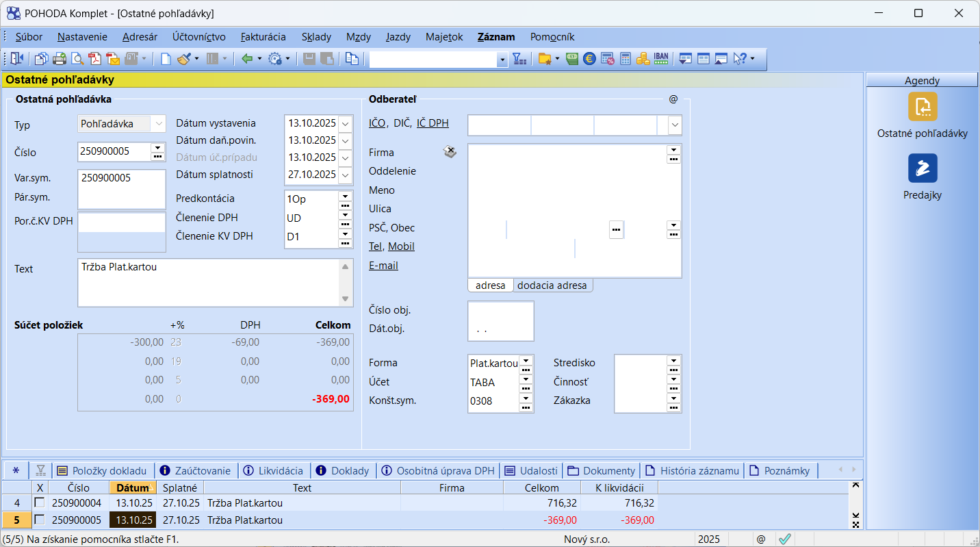Click the Predajky agenda icon
Screen dimensions: 980x547
pos(922,168)
